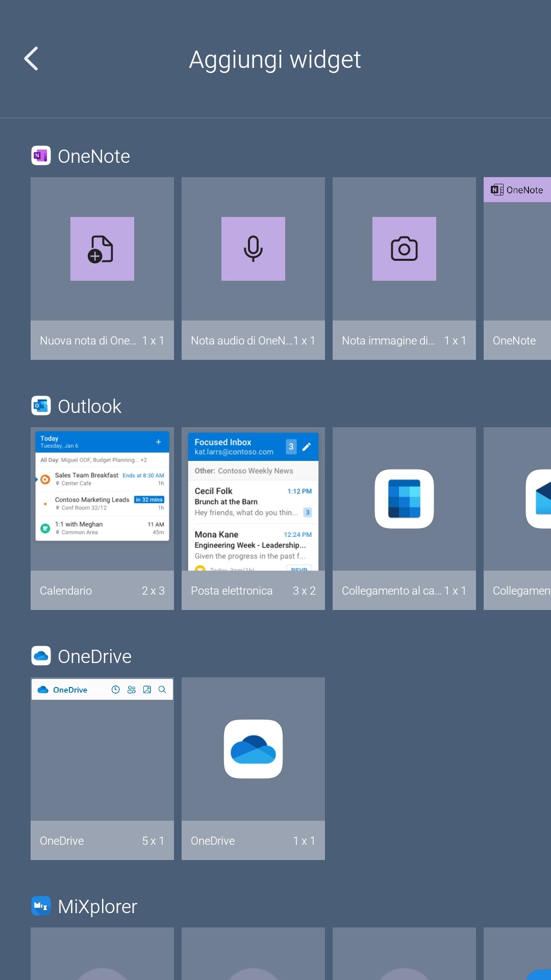Tap the 'Aggiungi widget' page title
This screenshot has width=551, height=980.
coord(275,60)
